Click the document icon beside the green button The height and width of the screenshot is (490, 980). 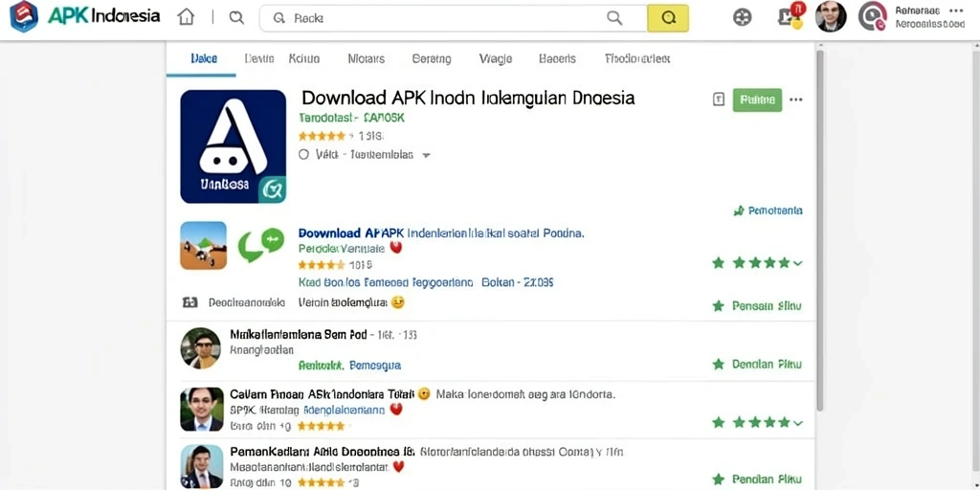[719, 100]
